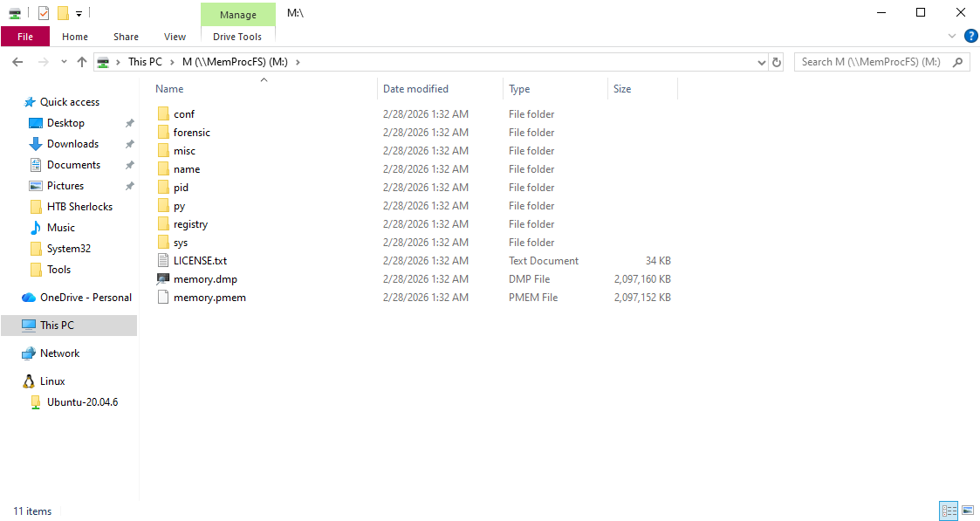Click the Help question mark icon
The width and height of the screenshot is (980, 521).
[970, 36]
